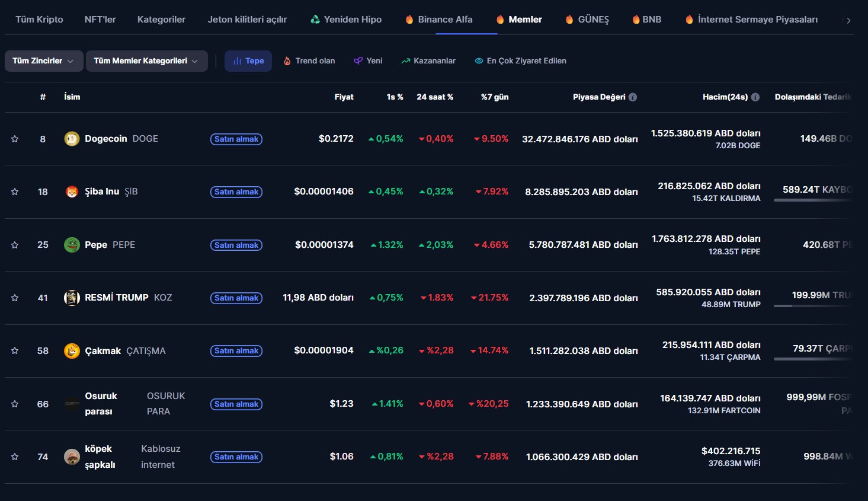The image size is (868, 501).
Task: Click the recycle icon beside Yeniden Hipo
Action: pyautogui.click(x=315, y=20)
